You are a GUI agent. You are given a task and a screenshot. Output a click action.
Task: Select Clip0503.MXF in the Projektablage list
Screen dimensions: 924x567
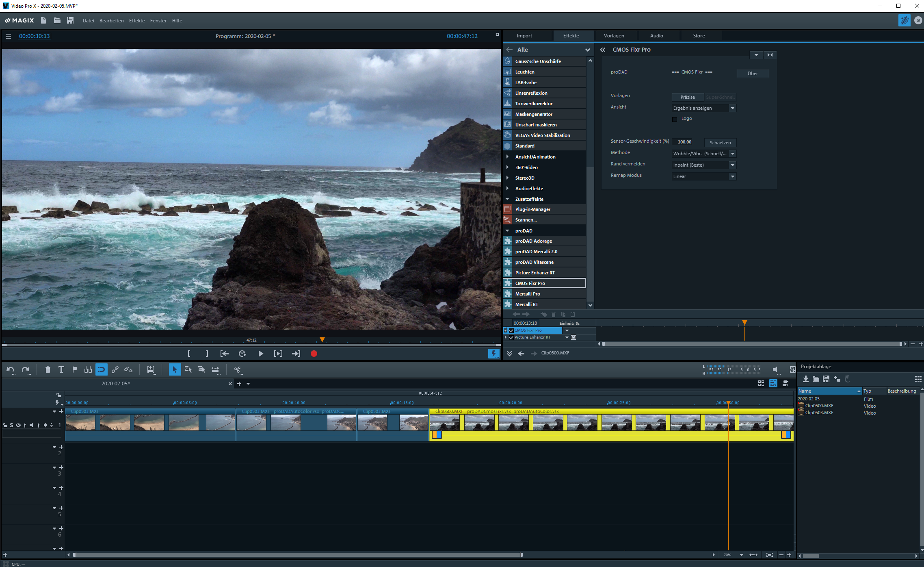click(819, 413)
